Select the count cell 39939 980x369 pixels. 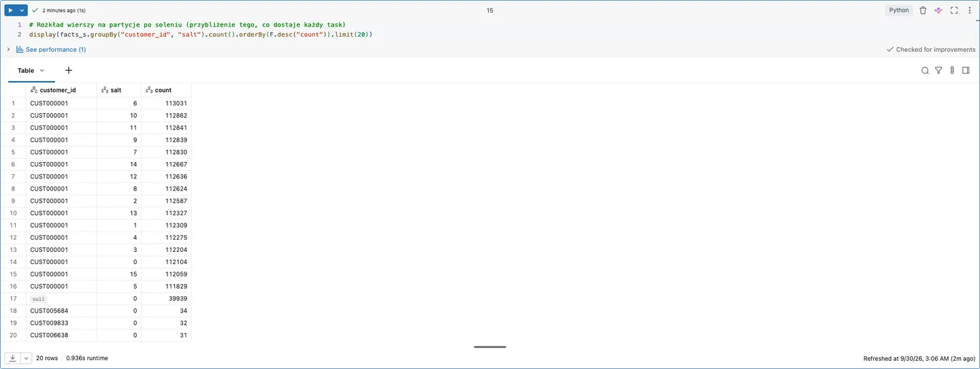[x=166, y=299]
